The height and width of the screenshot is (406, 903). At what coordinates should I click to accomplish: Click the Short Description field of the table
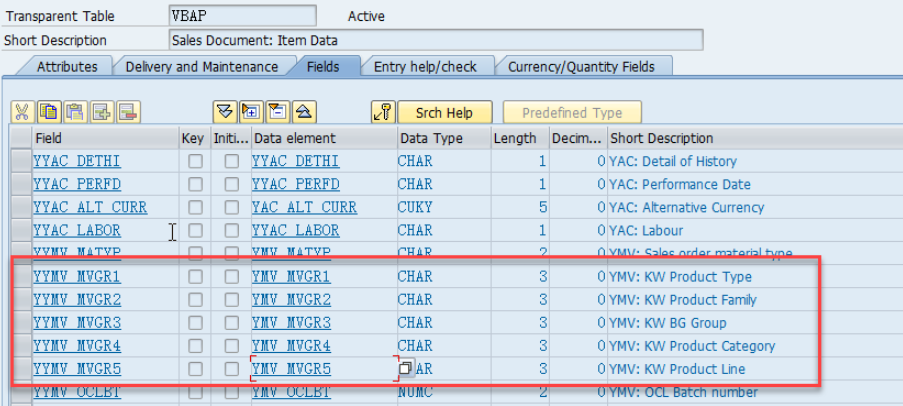pos(436,40)
